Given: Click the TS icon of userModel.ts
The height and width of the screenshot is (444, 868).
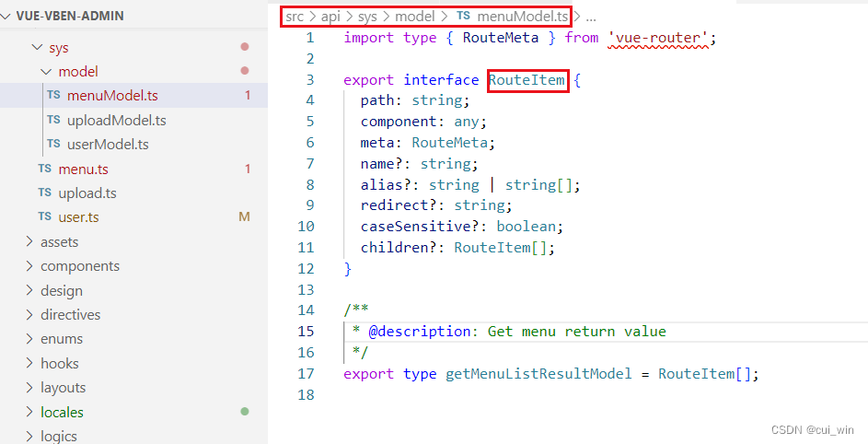Looking at the screenshot, I should [53, 144].
